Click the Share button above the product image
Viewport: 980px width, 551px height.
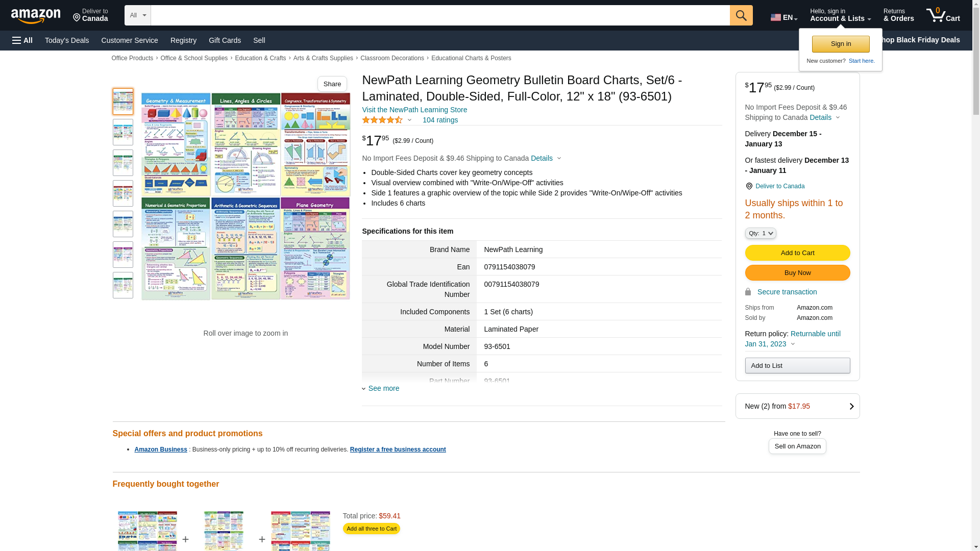(x=332, y=84)
